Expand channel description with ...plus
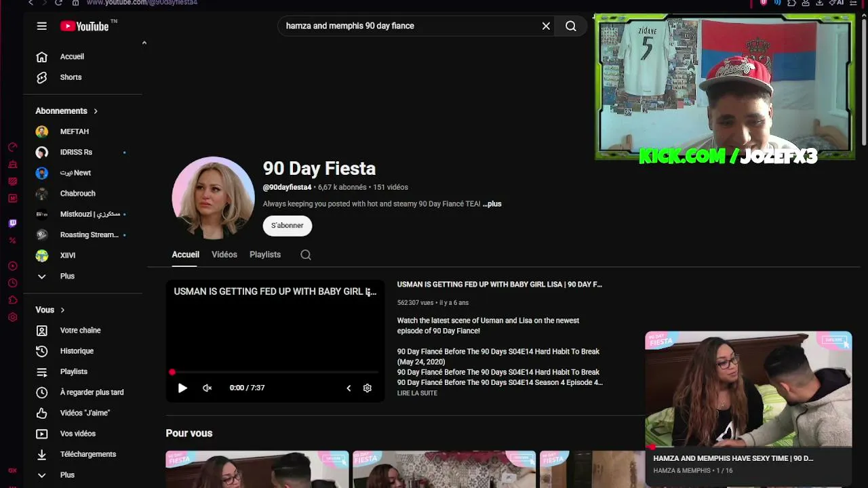The height and width of the screenshot is (488, 868). tap(492, 204)
